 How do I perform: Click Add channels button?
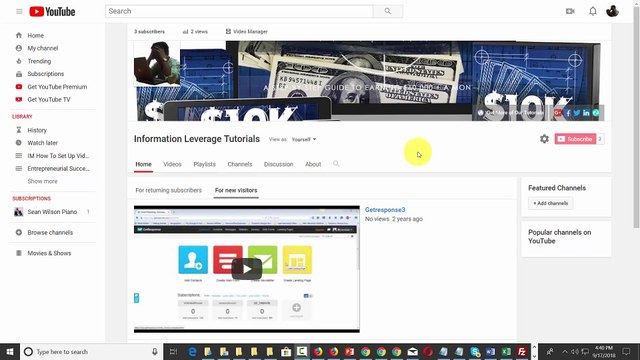(x=551, y=203)
